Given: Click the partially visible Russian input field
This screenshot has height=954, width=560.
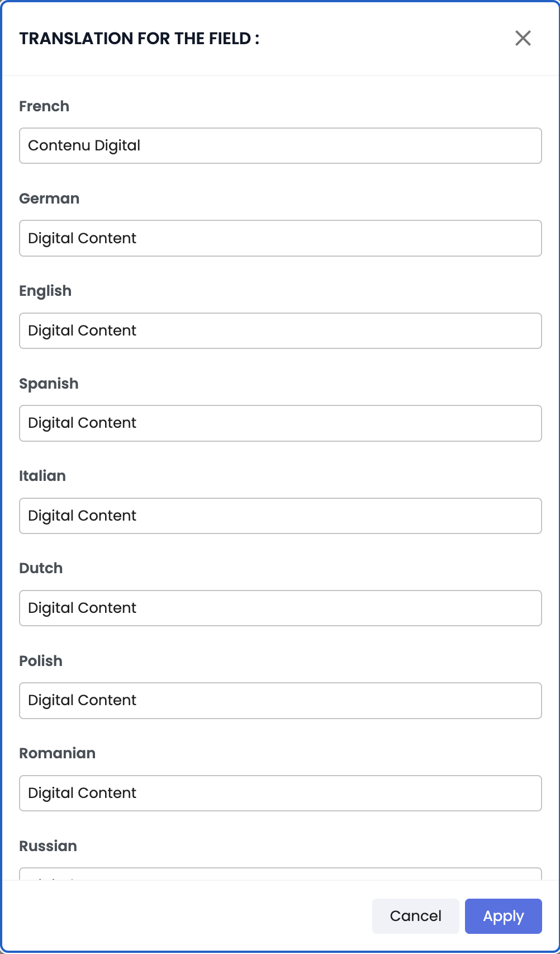Looking at the screenshot, I should 280,874.
